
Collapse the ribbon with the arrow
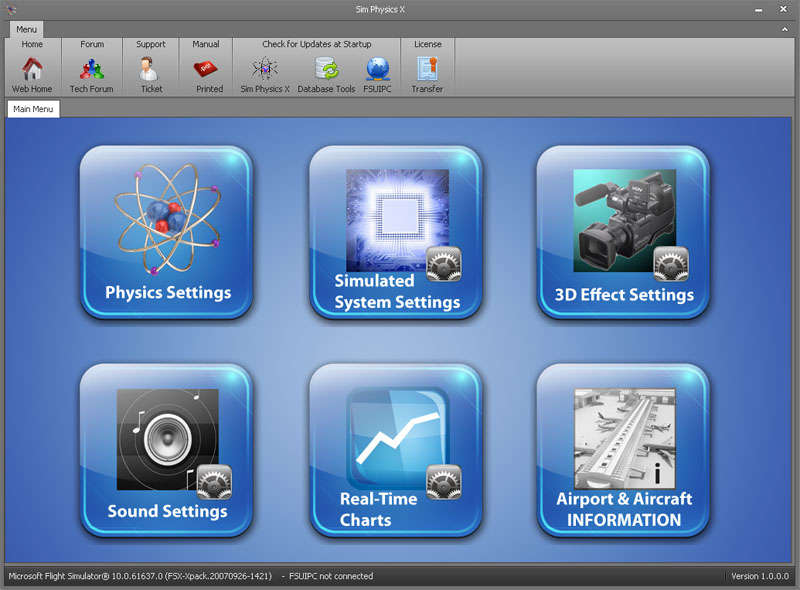(785, 30)
